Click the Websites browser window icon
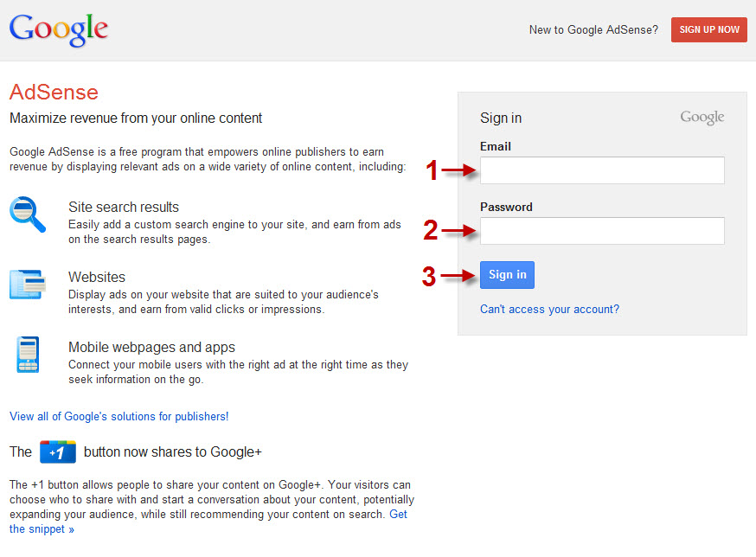The height and width of the screenshot is (557, 756). pos(28,284)
